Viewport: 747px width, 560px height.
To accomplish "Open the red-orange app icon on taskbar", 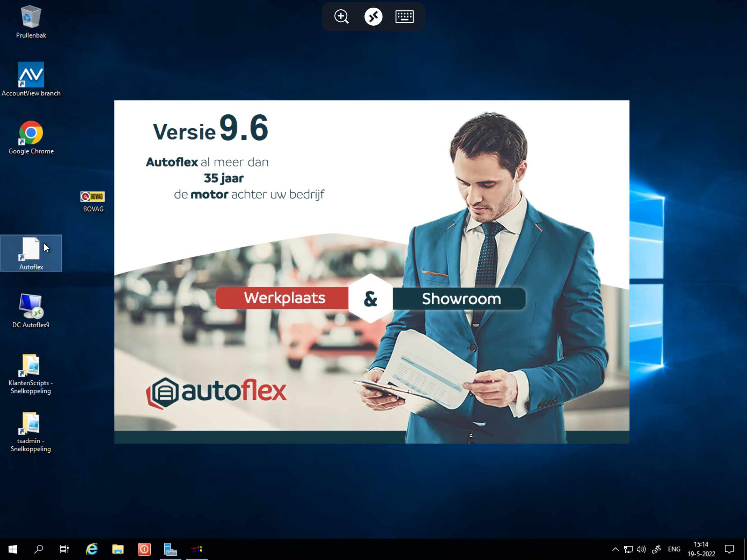I will click(144, 549).
